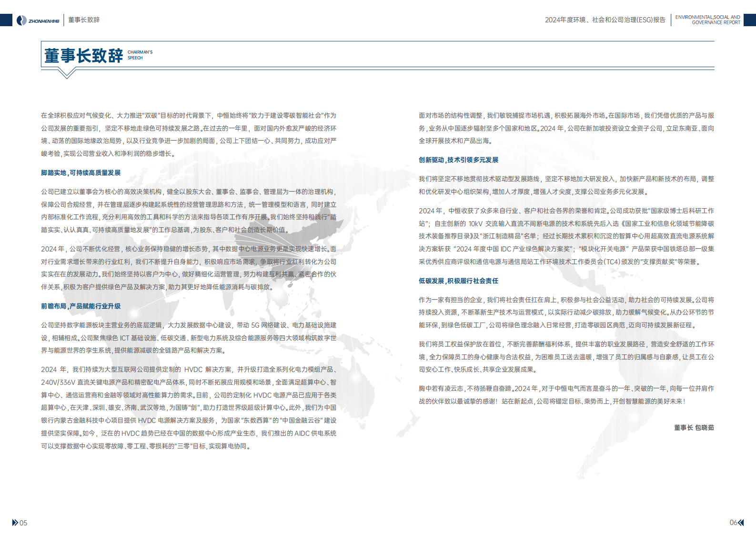Click the page number 06
This screenshot has height=535, width=756.
[x=734, y=523]
